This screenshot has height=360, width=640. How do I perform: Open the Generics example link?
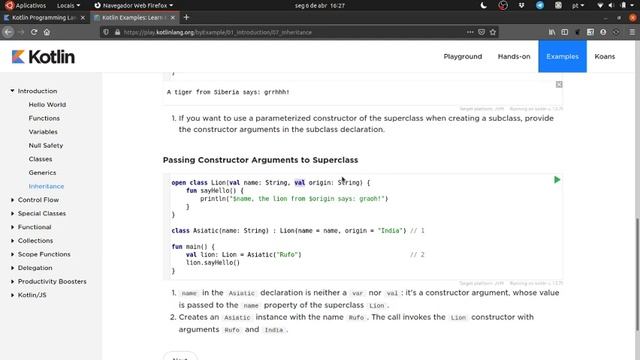pos(42,173)
